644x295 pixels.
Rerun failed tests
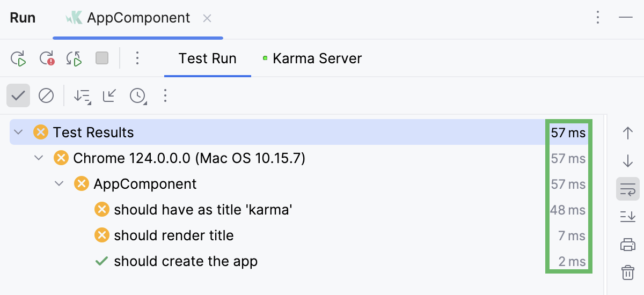(47, 58)
